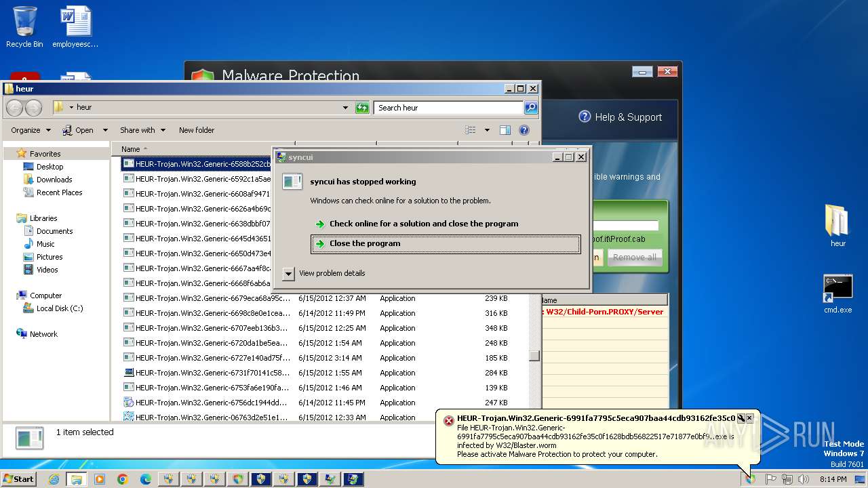Open Documents library in navigation pane
868x488 pixels.
click(54, 231)
